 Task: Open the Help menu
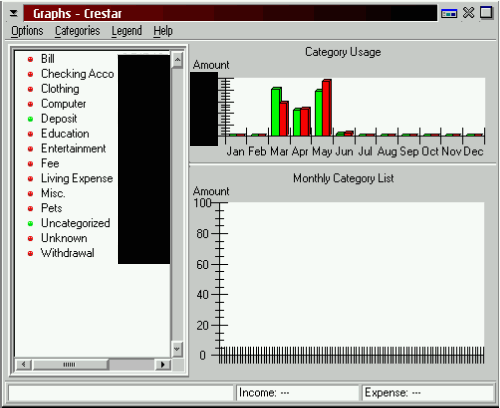tap(163, 31)
